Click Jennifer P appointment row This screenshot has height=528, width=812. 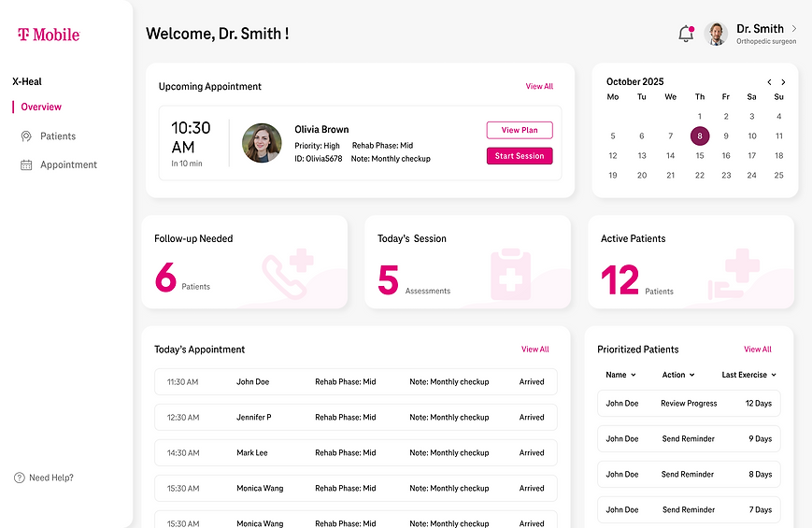356,417
